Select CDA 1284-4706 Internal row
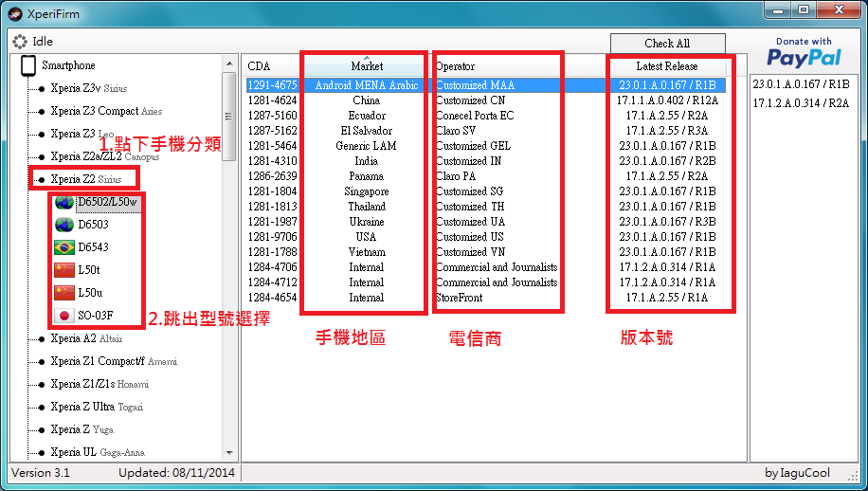Viewport: 868px width, 491px height. [485, 267]
